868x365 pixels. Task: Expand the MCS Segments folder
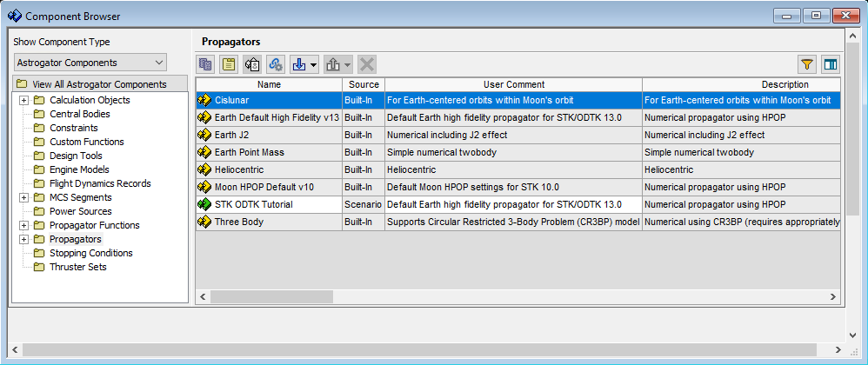tap(23, 197)
